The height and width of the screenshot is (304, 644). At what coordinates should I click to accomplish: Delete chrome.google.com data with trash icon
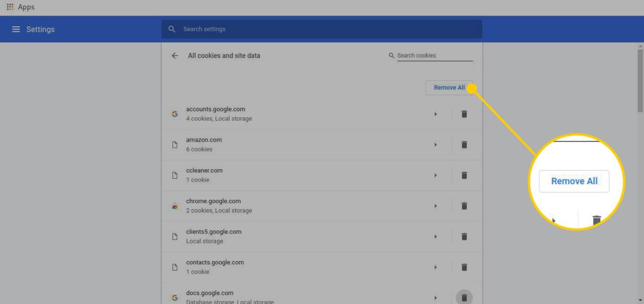pyautogui.click(x=464, y=206)
